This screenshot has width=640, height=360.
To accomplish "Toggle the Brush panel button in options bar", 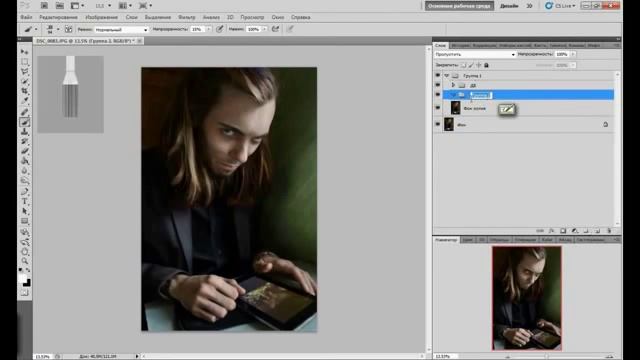I will (x=69, y=29).
